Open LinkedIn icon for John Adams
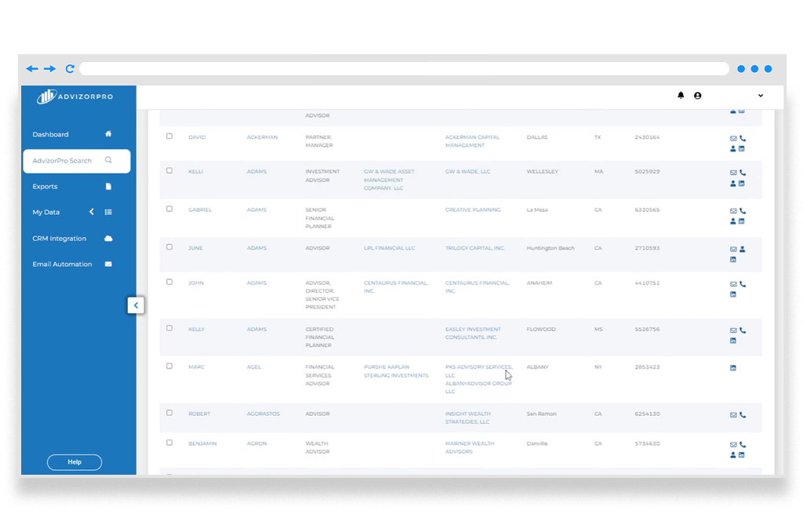Viewport: 804px width, 532px height. coord(733,294)
